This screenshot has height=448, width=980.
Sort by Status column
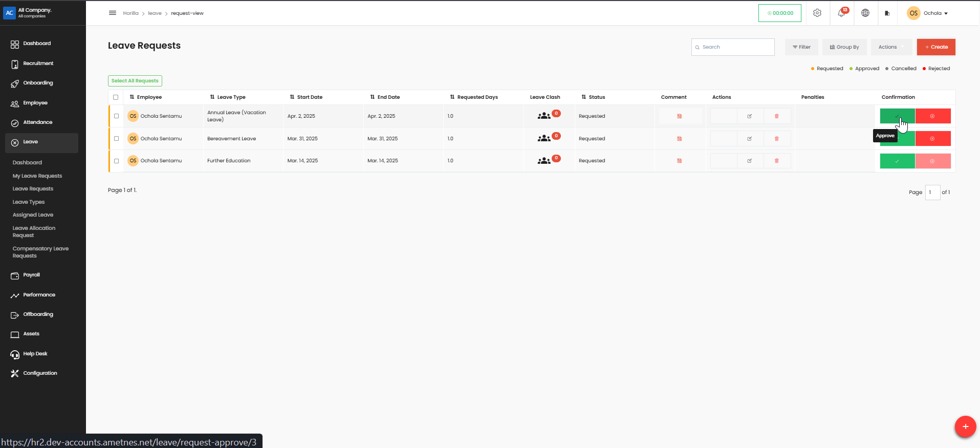(593, 97)
